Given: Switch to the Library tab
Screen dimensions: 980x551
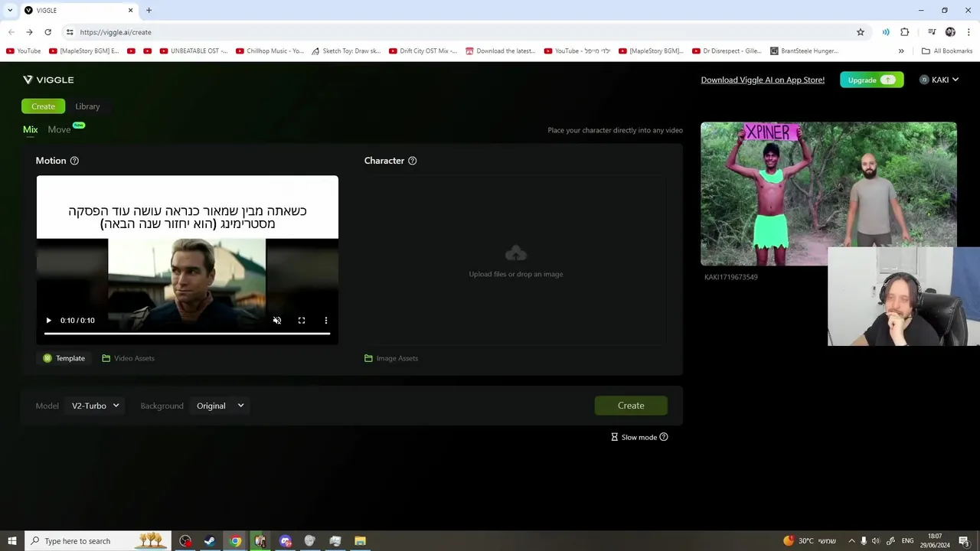Looking at the screenshot, I should [x=87, y=106].
